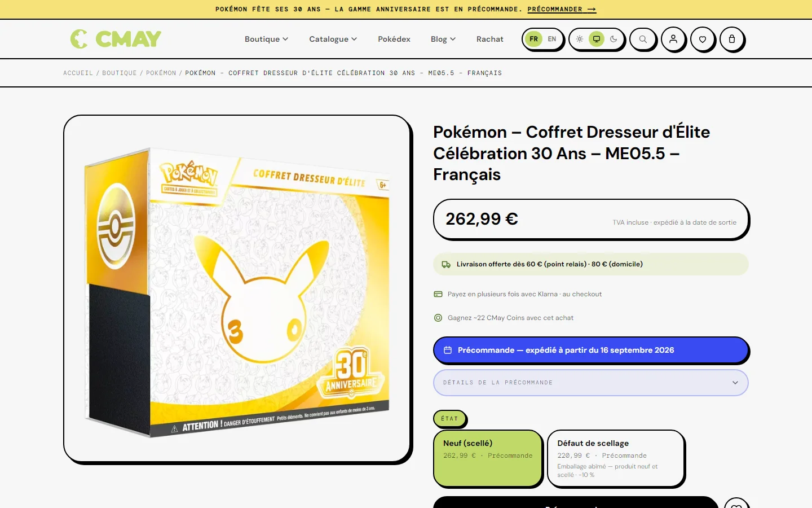This screenshot has height=508, width=812.
Task: Click the Klarna payment card icon
Action: (x=438, y=294)
